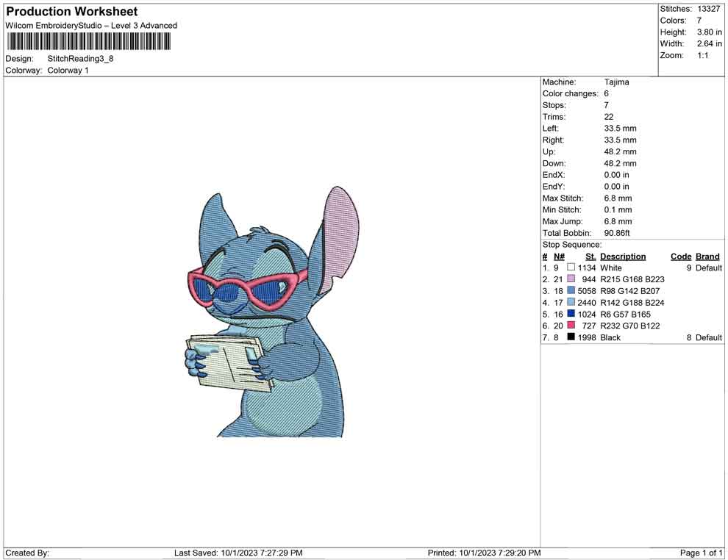This screenshot has height=560, width=728.
Task: Click the design name StitchReading3_8
Action: point(80,59)
